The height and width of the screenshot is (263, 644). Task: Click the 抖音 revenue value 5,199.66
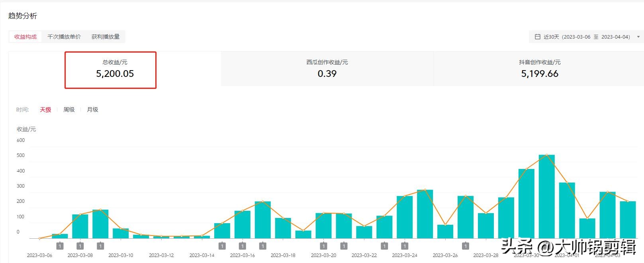click(x=540, y=74)
